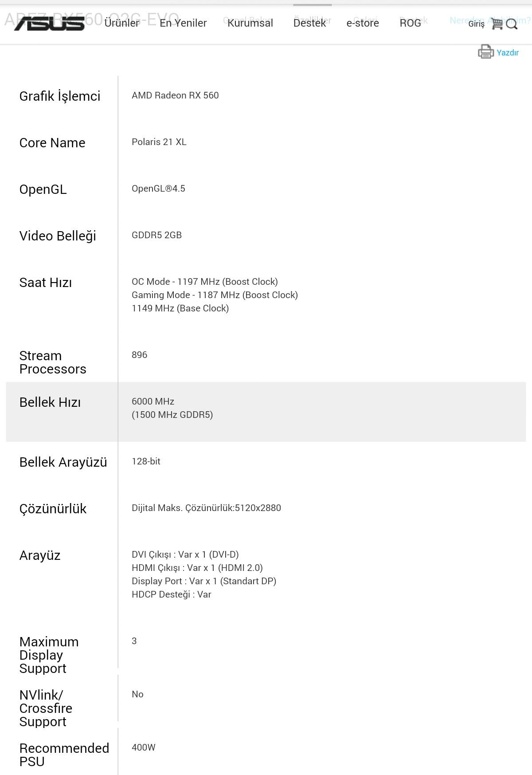The width and height of the screenshot is (532, 775).
Task: Open the Ürünler menu
Action: pyautogui.click(x=122, y=23)
